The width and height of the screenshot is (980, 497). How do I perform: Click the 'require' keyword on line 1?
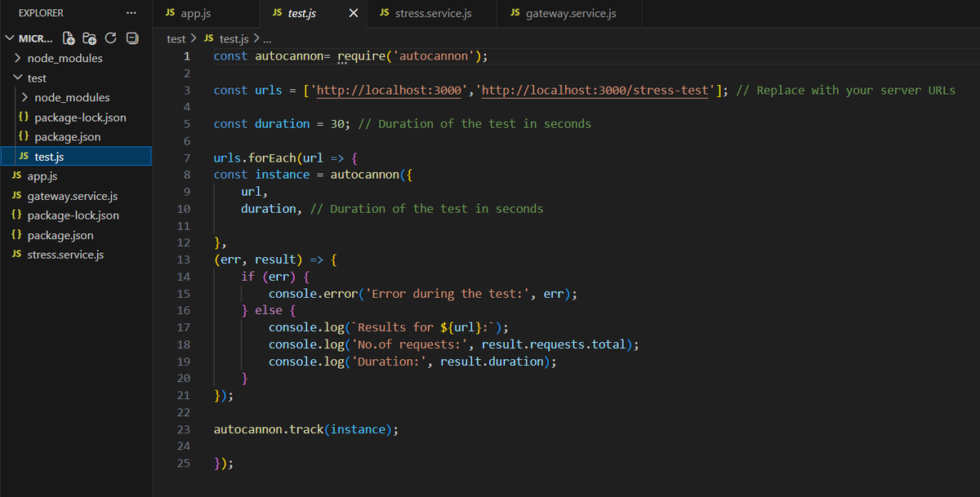coord(362,56)
